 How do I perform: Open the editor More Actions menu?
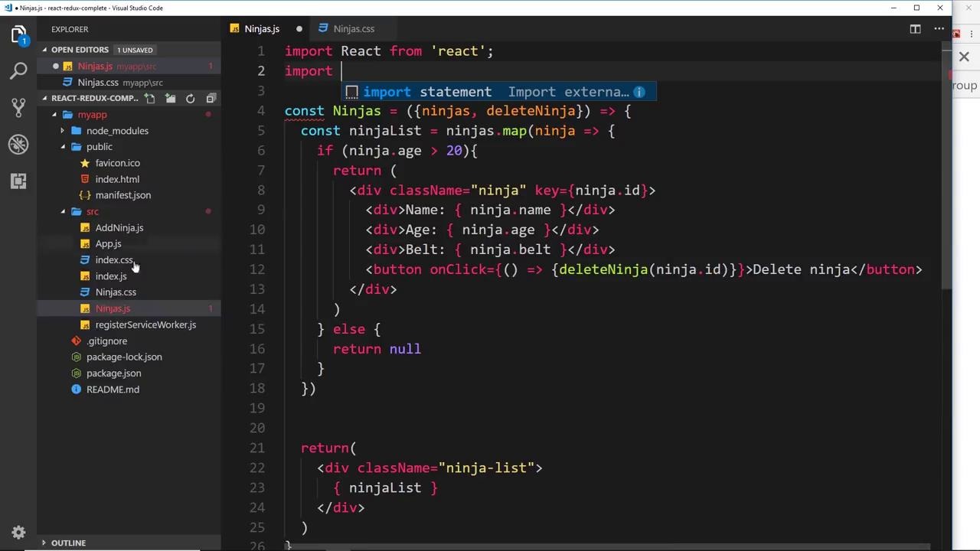pos(939,29)
